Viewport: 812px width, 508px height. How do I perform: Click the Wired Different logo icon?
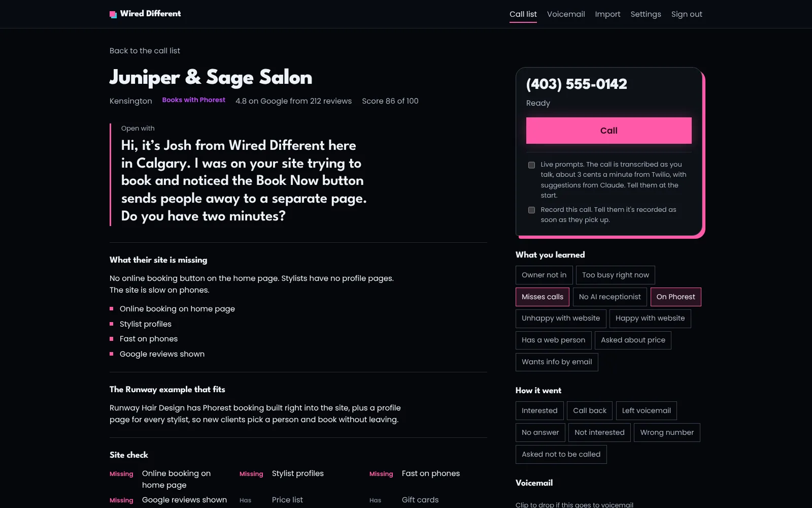pyautogui.click(x=113, y=14)
